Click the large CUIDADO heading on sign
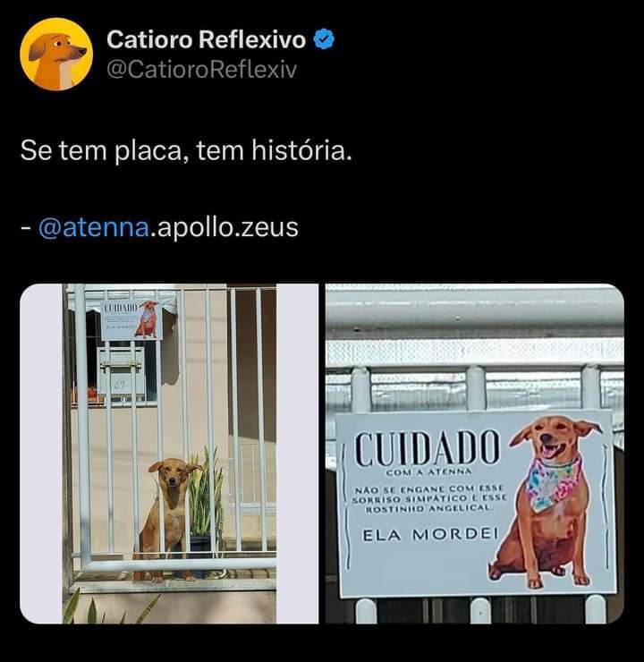This screenshot has width=644, height=662. pyautogui.click(x=427, y=447)
